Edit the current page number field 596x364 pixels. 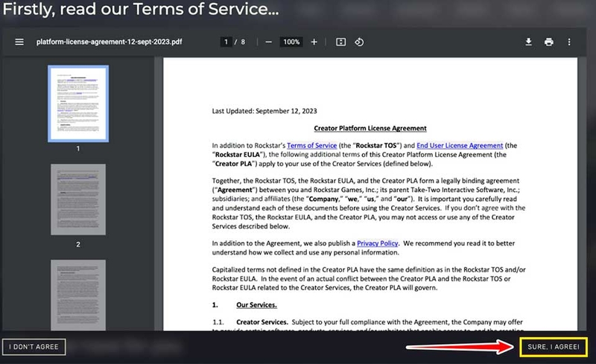226,42
